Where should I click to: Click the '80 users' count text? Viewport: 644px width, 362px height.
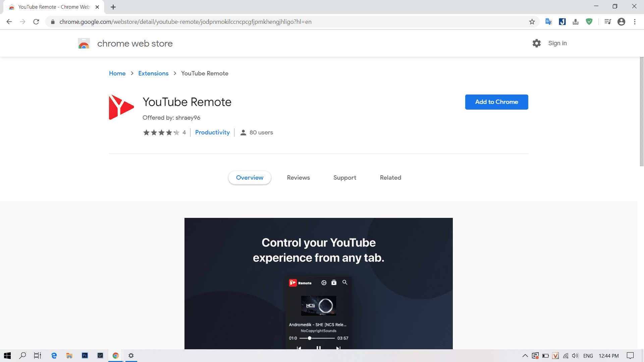[x=261, y=132]
